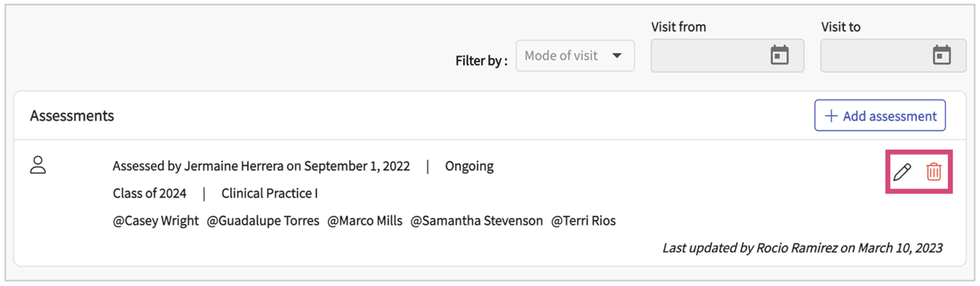Viewport: 980px width, 286px height.
Task: Click the plus icon in Add assessment
Action: pos(831,116)
